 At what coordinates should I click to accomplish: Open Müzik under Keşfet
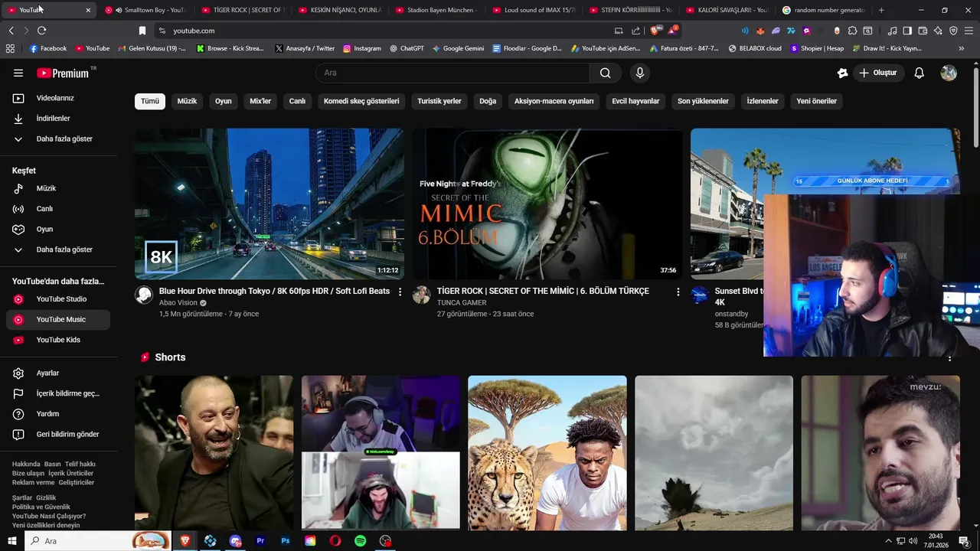tap(58, 188)
